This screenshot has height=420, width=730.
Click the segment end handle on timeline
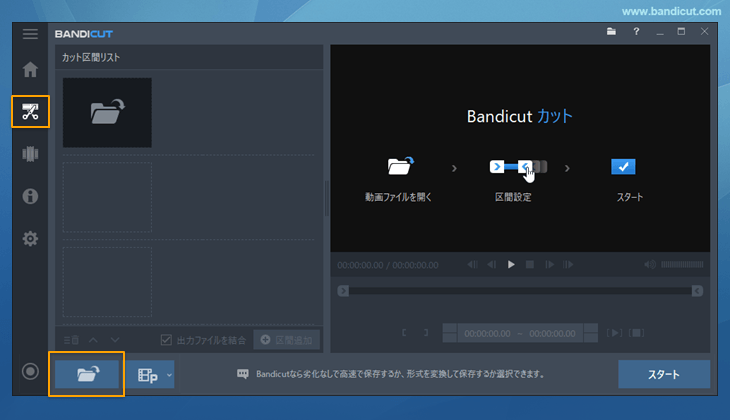[697, 291]
